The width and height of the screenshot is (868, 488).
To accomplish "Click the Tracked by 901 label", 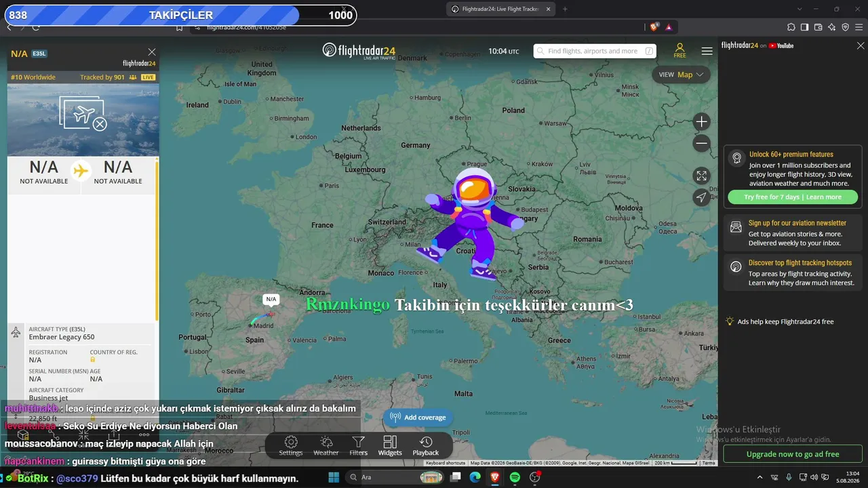I will click(102, 77).
